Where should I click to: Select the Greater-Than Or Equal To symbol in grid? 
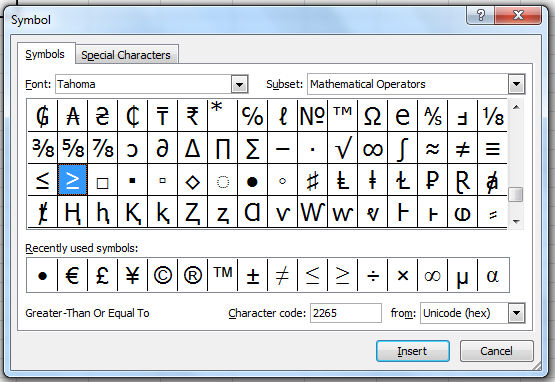click(x=73, y=179)
